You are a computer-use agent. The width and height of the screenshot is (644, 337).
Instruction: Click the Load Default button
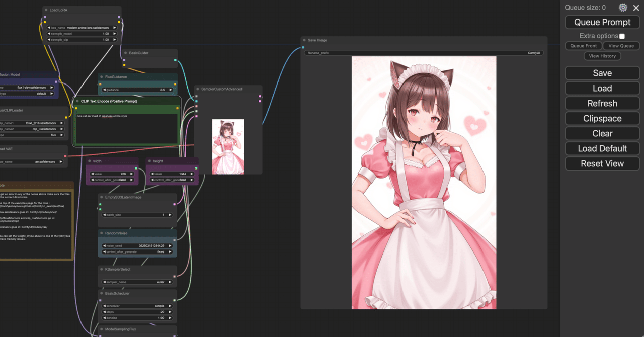tap(602, 148)
